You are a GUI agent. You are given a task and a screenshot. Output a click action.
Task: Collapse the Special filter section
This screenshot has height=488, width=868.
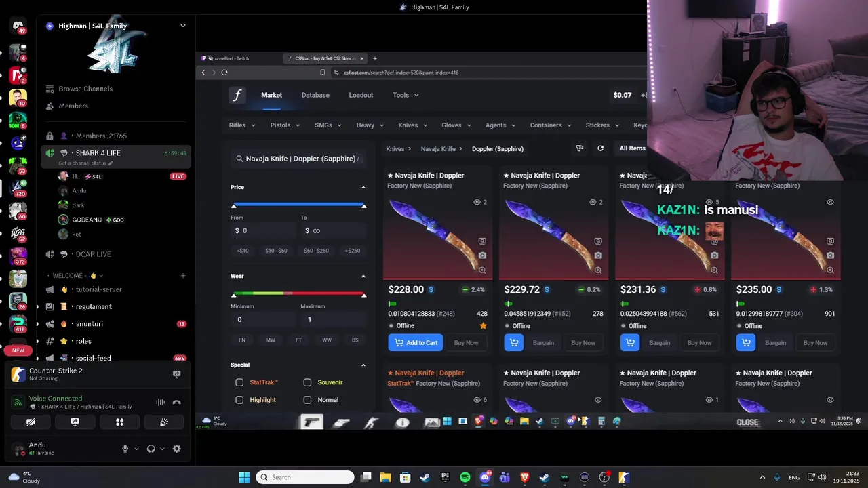pos(363,365)
